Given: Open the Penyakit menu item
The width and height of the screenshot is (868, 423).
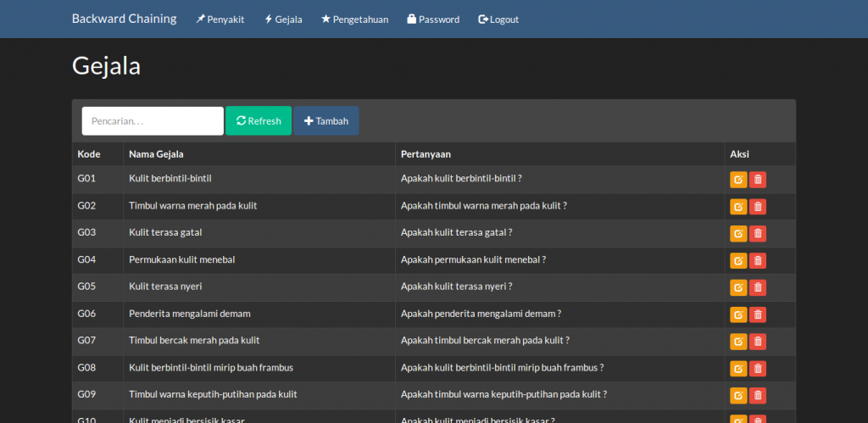Looking at the screenshot, I should [x=220, y=19].
